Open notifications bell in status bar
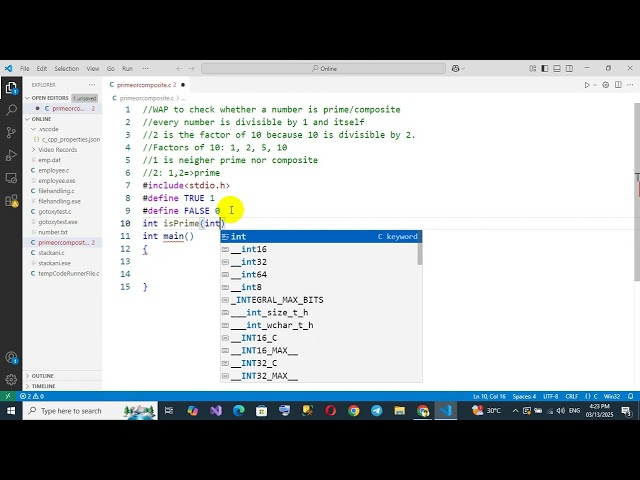640x480 pixels. (x=631, y=396)
